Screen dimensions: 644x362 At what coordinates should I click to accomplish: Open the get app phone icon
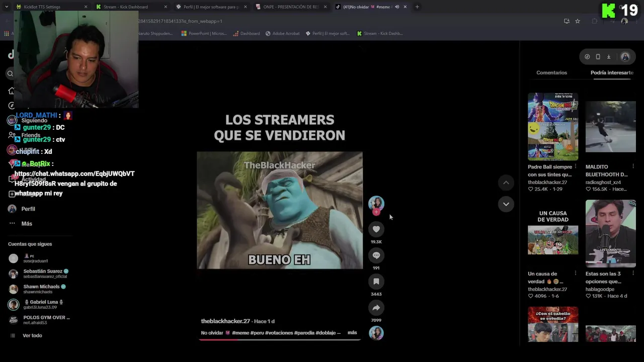598,57
